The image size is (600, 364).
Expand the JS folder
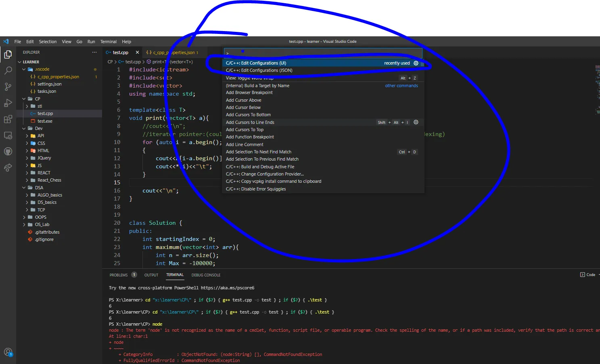click(59, 165)
